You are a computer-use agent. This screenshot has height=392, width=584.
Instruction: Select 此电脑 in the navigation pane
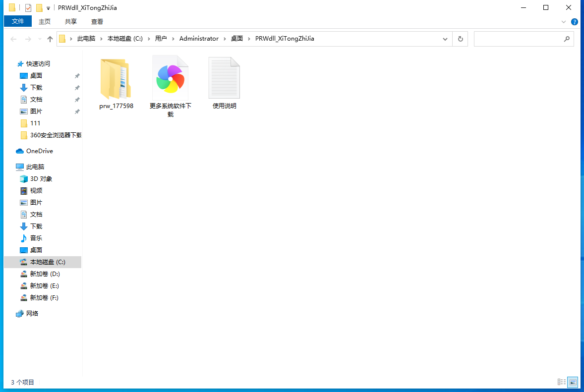[x=35, y=167]
